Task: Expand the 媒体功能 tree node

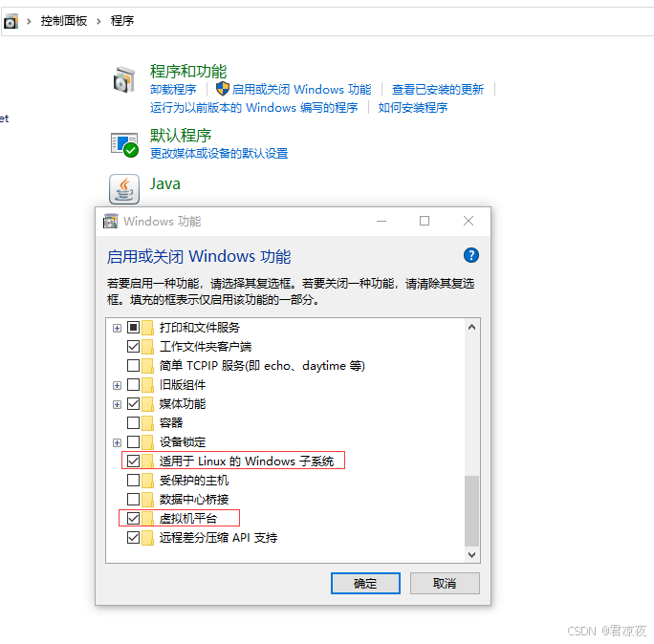Action: coord(117,404)
